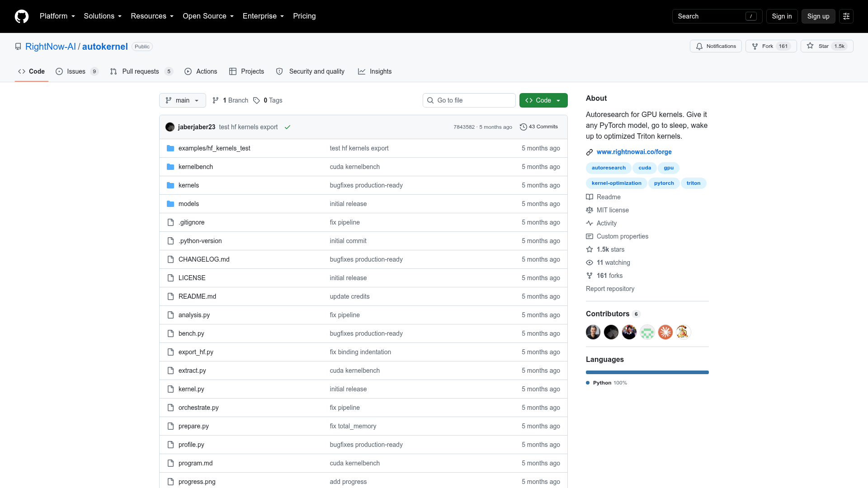This screenshot has width=868, height=488.
Task: Select the kernel-optimization topic tag
Action: 616,183
